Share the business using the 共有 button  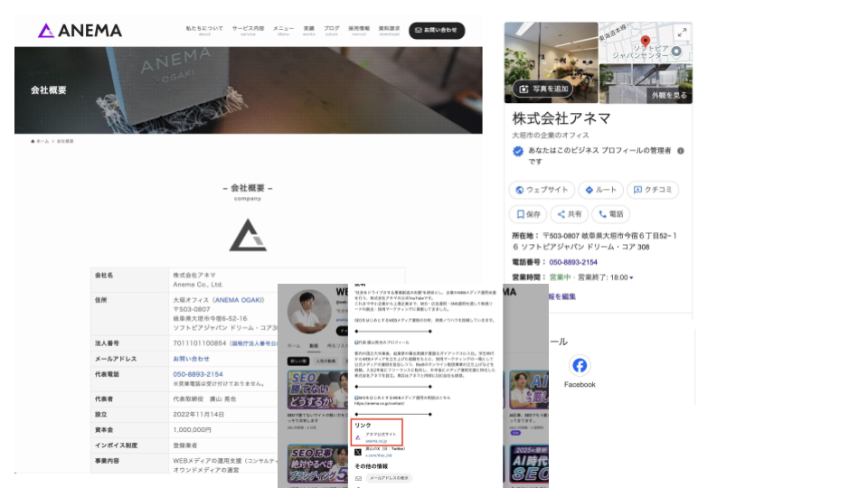[569, 214]
